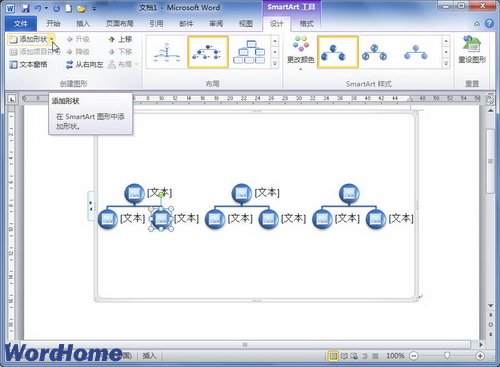The width and height of the screenshot is (500, 367).
Task: Open SmartArt text pane side arrow tab
Action: [91, 206]
